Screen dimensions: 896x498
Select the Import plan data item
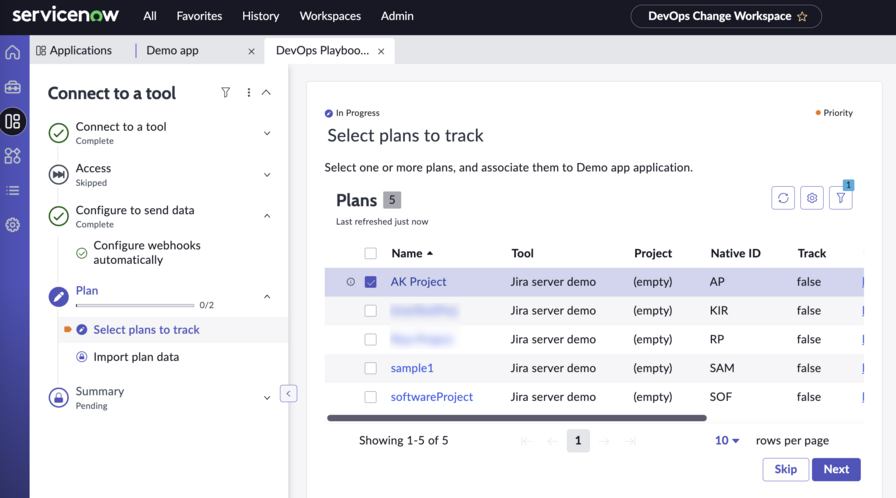pyautogui.click(x=136, y=357)
